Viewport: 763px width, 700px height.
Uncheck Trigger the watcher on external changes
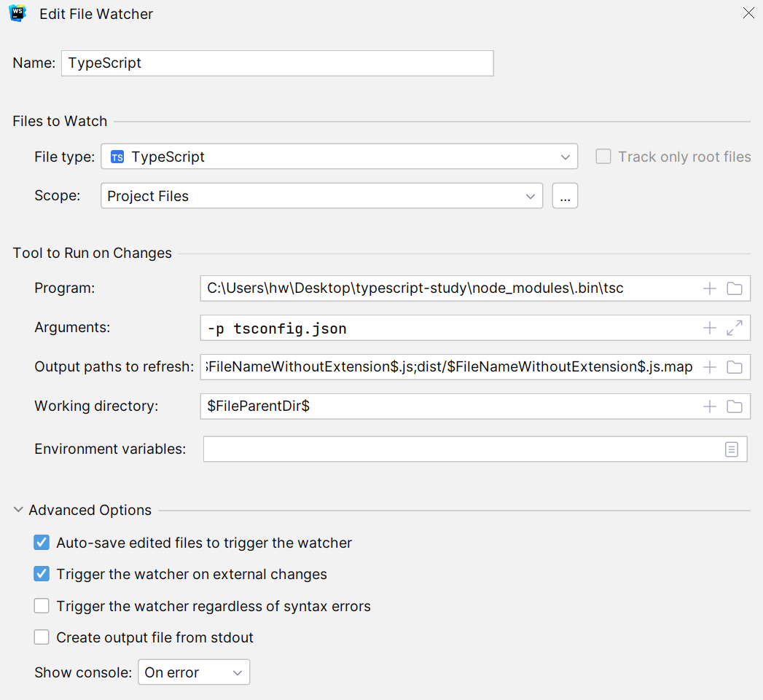42,574
